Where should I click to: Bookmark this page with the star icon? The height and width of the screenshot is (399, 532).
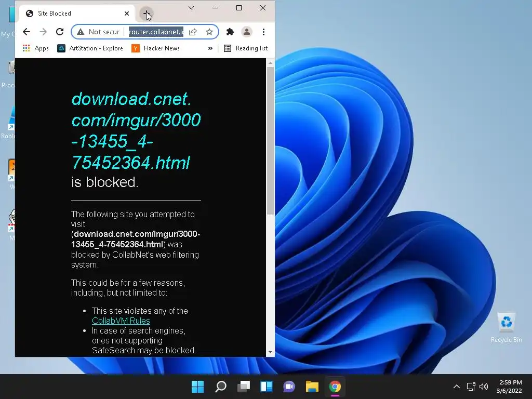209,32
